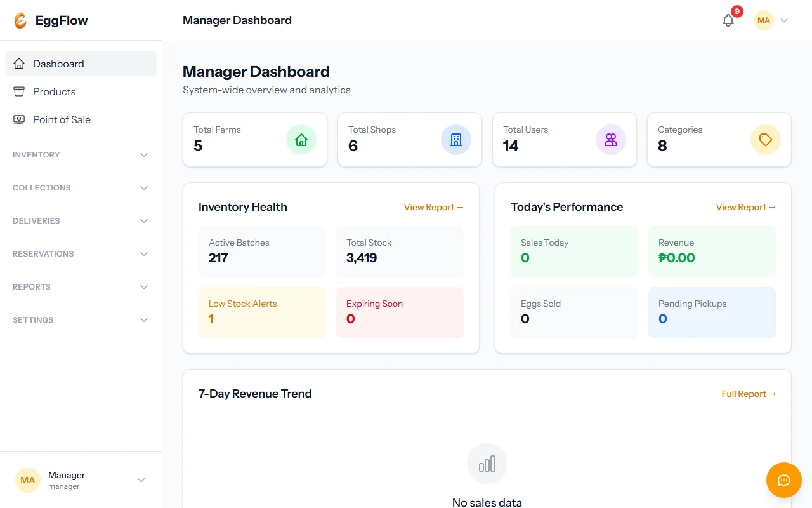Click the Pending Pickups tile
This screenshot has height=508, width=812.
coord(712,312)
